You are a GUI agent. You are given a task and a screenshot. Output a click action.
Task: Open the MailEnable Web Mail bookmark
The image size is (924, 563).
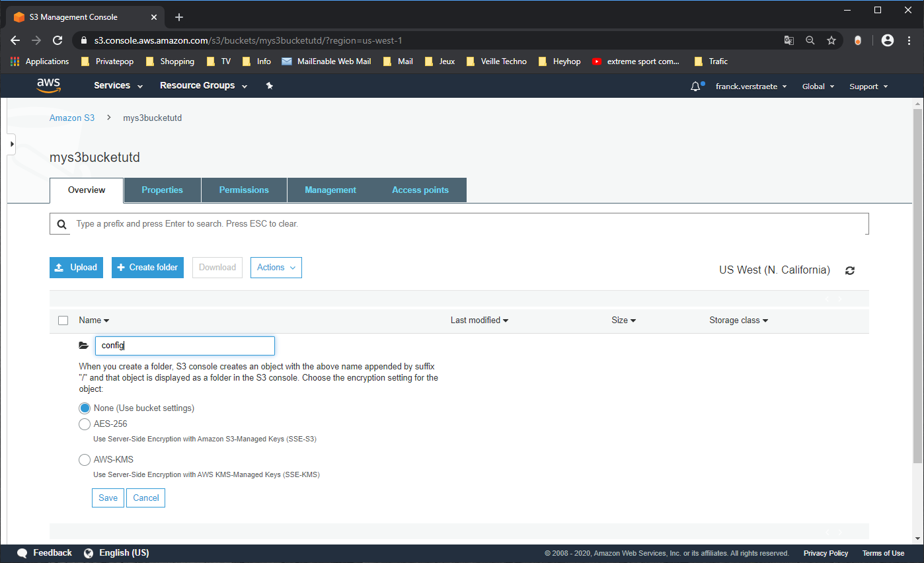point(326,61)
